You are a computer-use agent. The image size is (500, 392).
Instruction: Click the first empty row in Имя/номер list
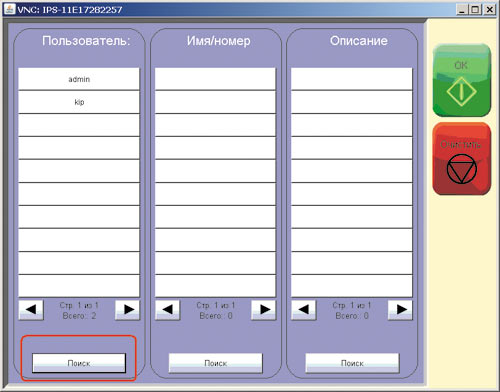[x=216, y=79]
